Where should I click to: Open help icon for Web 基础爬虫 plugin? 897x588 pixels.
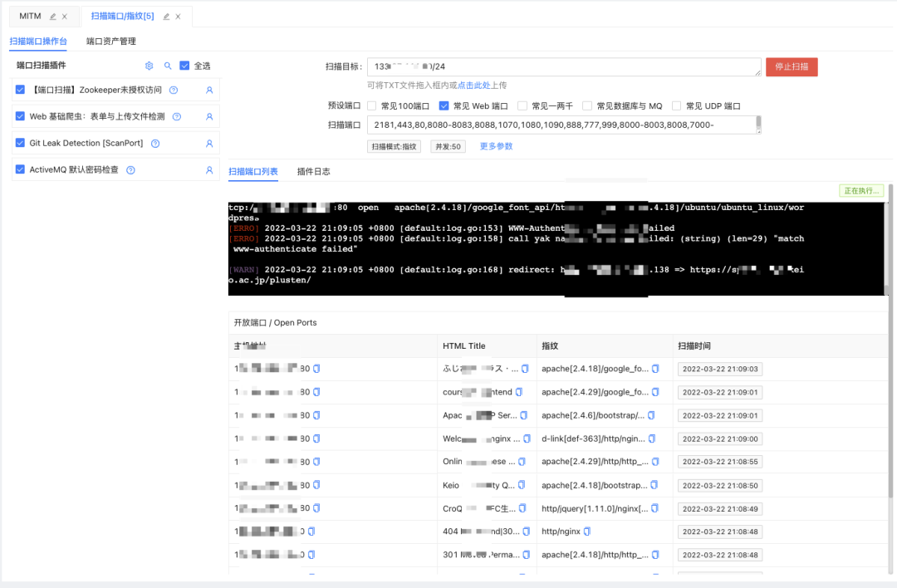(x=177, y=116)
